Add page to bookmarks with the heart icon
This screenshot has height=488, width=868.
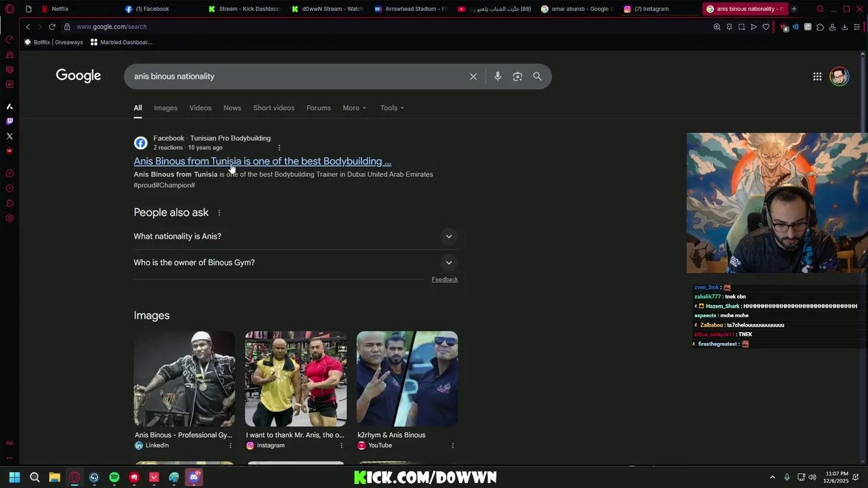(766, 27)
